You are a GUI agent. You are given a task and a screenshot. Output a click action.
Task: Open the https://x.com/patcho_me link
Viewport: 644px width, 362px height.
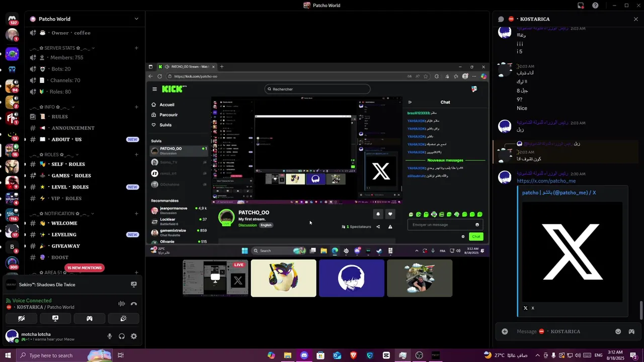pyautogui.click(x=546, y=181)
